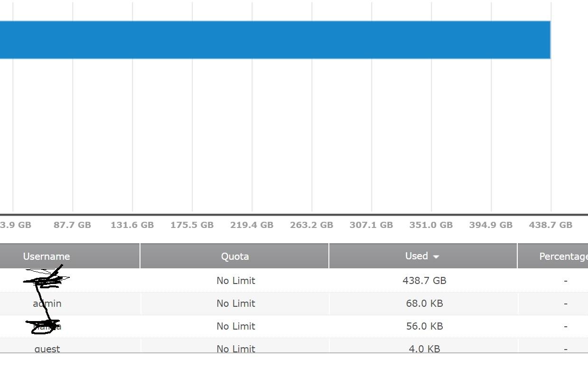The image size is (588, 379).
Task: Click the percentage dash in admin row
Action: coord(565,303)
